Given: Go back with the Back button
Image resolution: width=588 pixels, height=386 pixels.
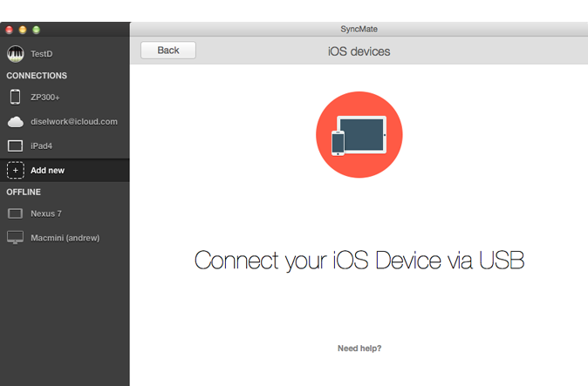Looking at the screenshot, I should [x=168, y=51].
